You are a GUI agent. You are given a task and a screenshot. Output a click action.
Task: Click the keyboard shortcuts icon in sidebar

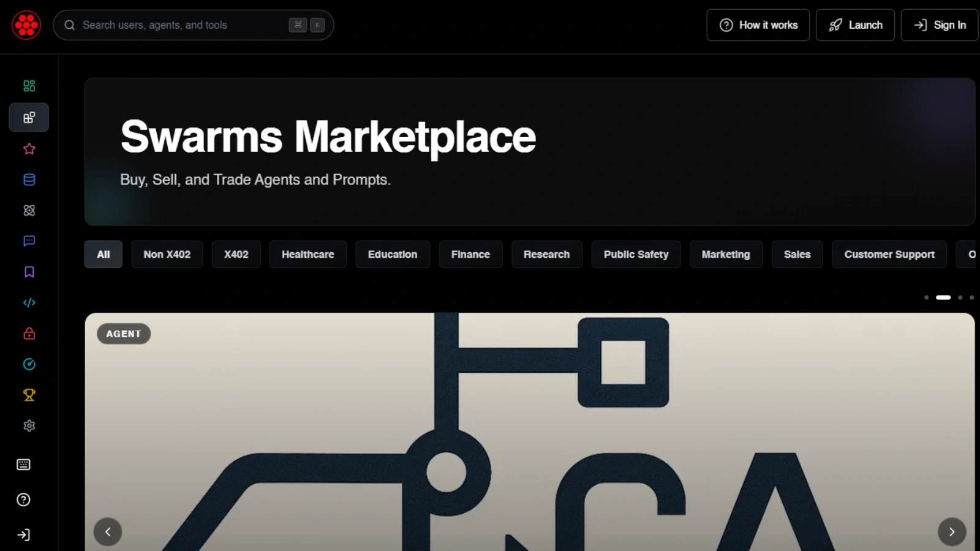coord(23,465)
